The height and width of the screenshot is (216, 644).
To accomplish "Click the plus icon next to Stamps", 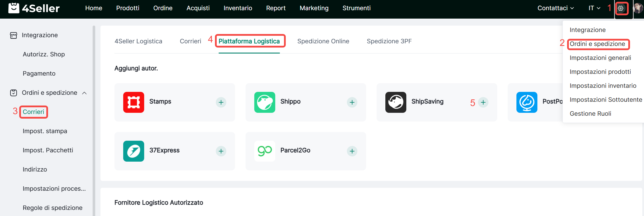I will [221, 102].
